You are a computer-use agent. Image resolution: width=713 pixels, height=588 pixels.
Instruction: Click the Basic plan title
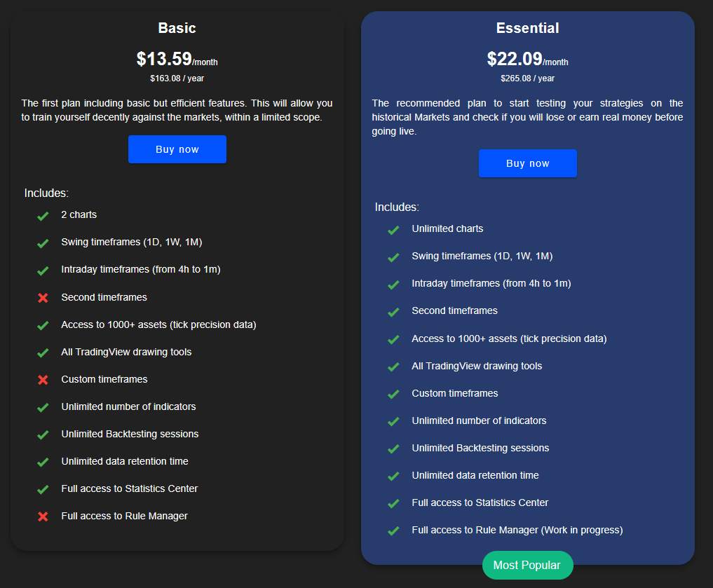177,29
